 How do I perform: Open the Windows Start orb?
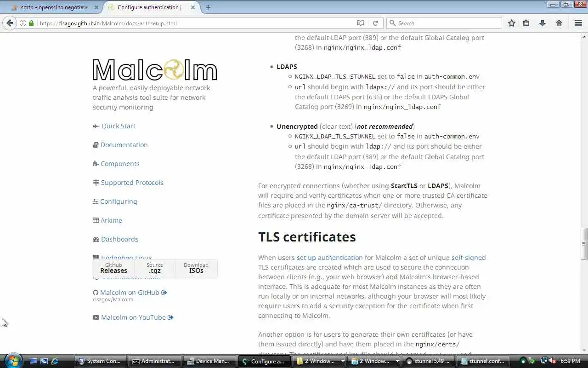pos(12,361)
